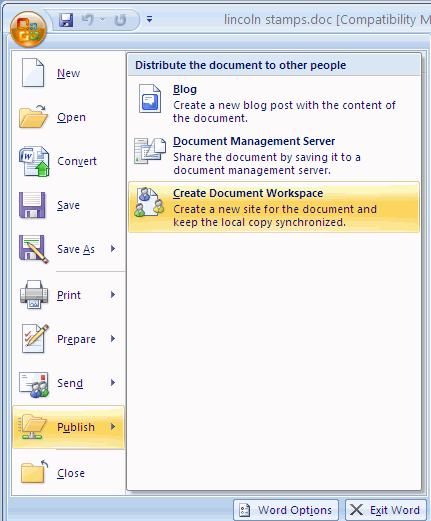
Task: Select the Print menu label
Action: click(69, 295)
